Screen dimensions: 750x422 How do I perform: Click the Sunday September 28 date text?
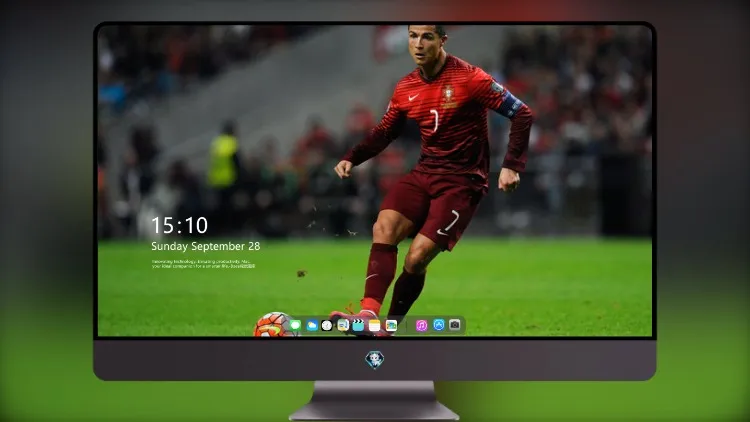pos(206,246)
